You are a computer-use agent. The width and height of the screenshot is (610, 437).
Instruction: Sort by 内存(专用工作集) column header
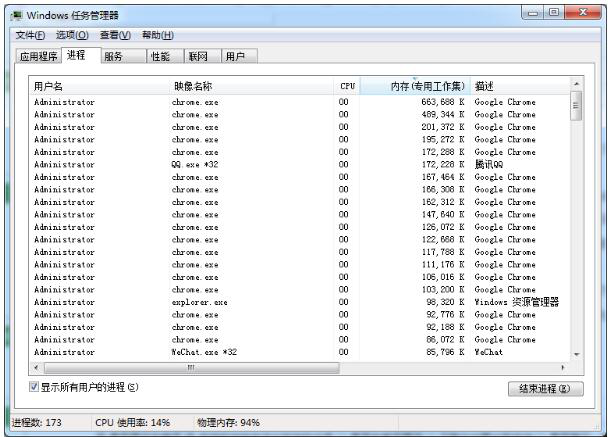coord(414,87)
